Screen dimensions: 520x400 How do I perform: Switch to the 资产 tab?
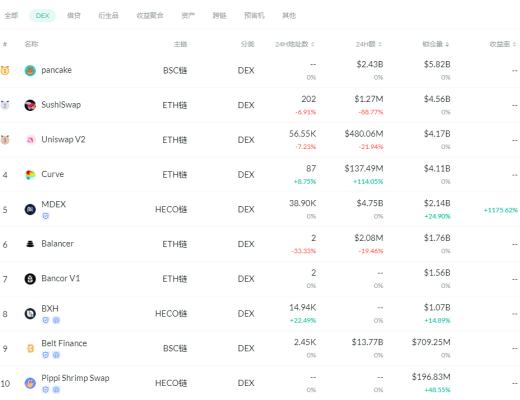pos(188,15)
